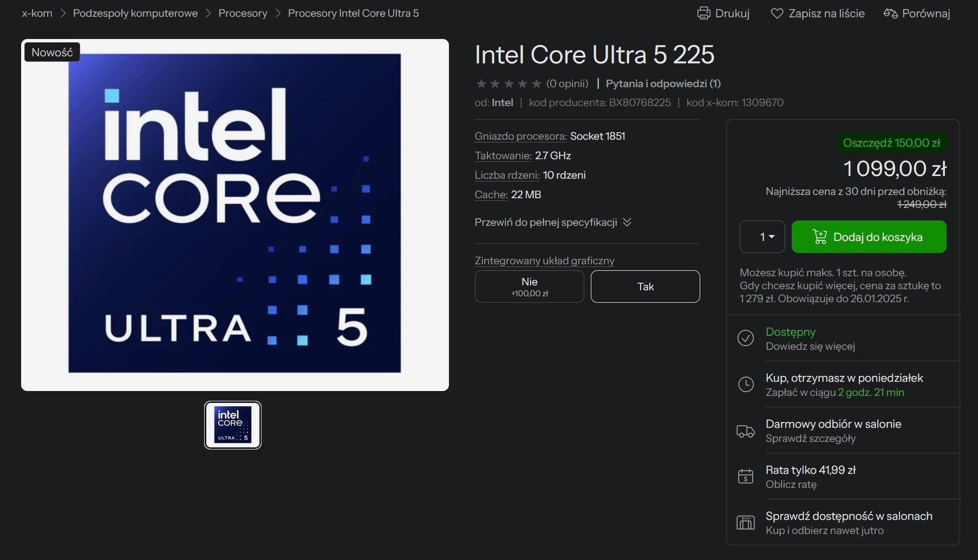This screenshot has width=978, height=560.
Task: Click the 'Oblicz ratę' link
Action: (x=791, y=485)
